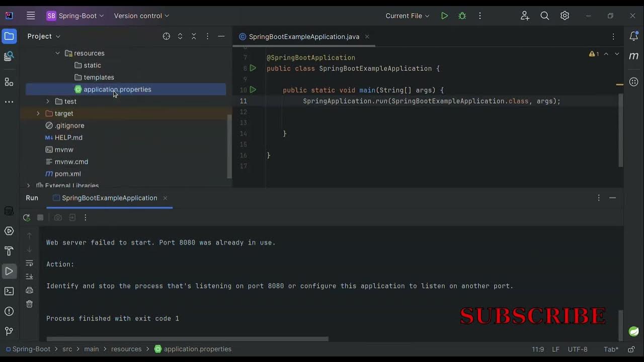This screenshot has height=362, width=644.
Task: Open the AI assistant sidebar icon below Maven
Action: [x=634, y=81]
